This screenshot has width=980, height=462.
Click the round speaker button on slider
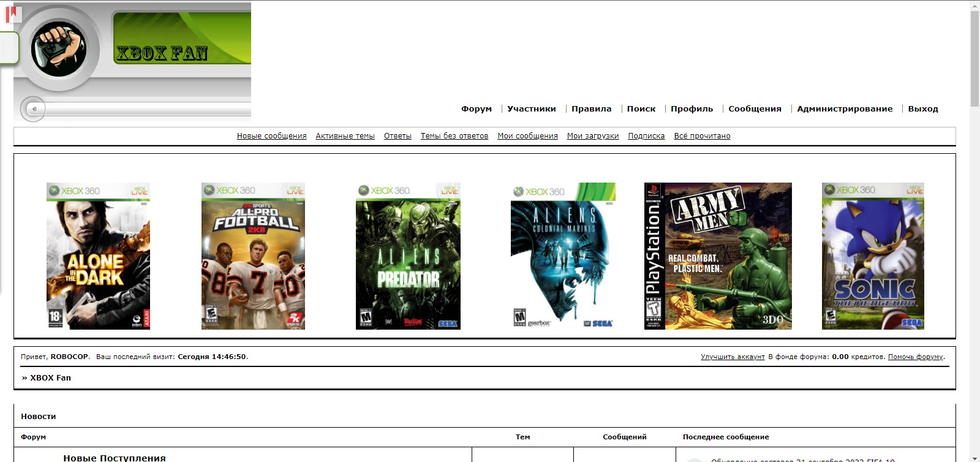(33, 109)
